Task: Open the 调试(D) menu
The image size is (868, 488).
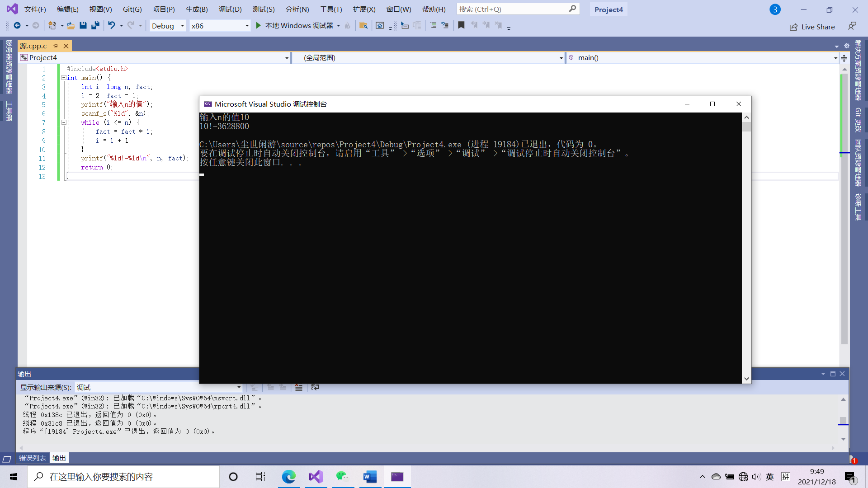Action: (x=230, y=9)
